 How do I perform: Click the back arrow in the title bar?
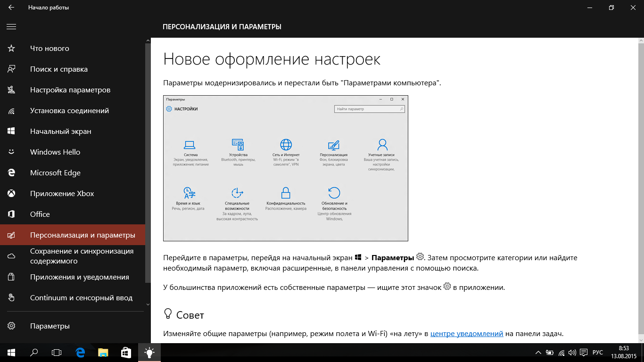click(x=11, y=8)
